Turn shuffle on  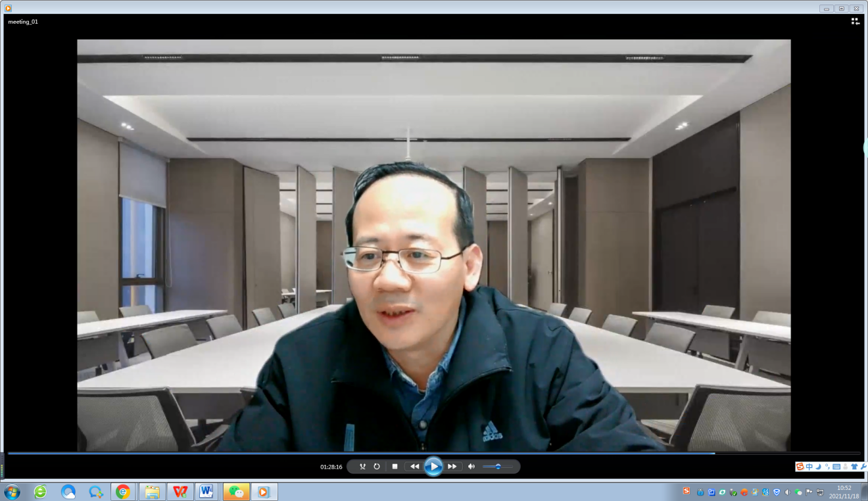pos(362,466)
